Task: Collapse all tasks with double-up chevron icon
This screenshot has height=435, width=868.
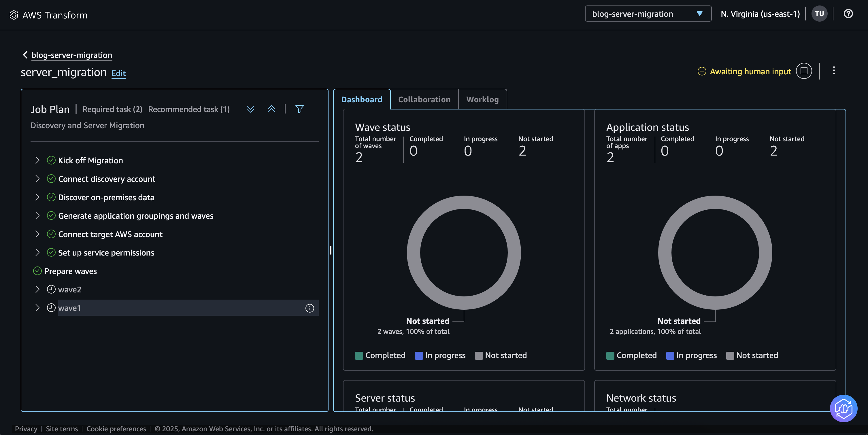Action: point(271,109)
